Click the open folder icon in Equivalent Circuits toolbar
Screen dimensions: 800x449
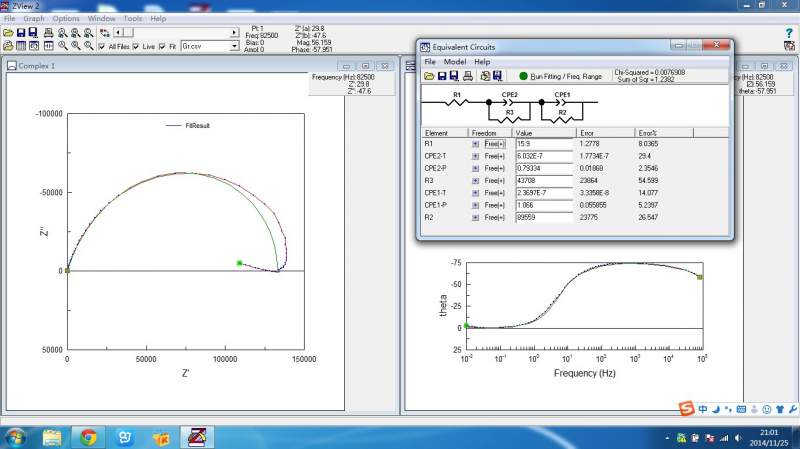click(429, 76)
